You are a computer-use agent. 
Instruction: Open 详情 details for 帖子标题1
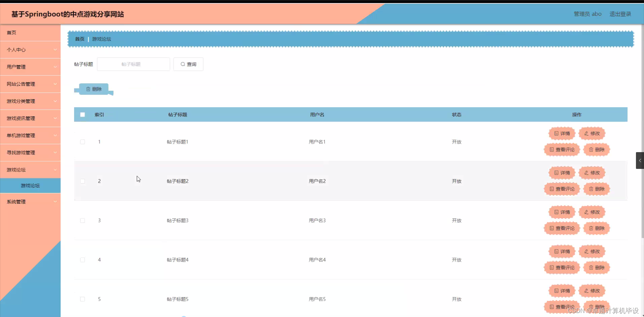pos(562,133)
